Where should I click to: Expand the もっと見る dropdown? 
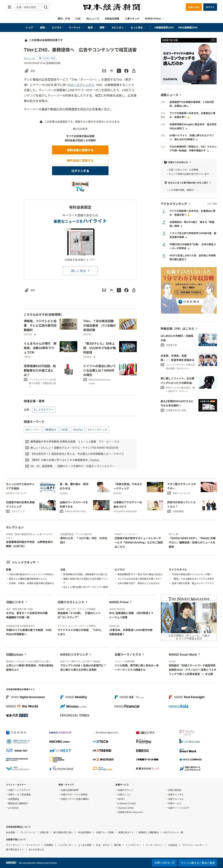(138, 28)
